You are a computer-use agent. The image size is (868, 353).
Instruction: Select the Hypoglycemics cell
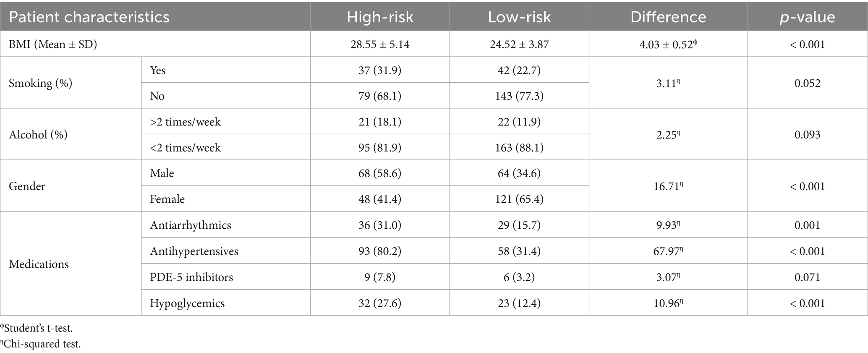pos(187,303)
